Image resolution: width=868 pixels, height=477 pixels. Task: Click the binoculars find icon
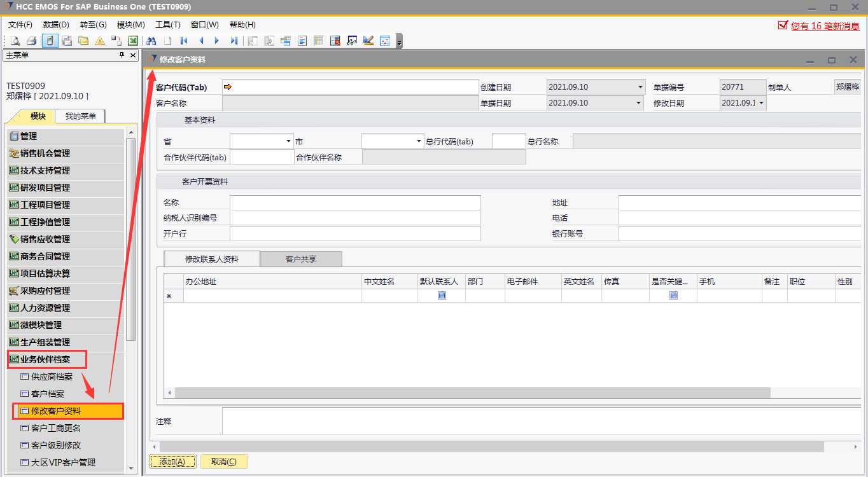point(151,41)
